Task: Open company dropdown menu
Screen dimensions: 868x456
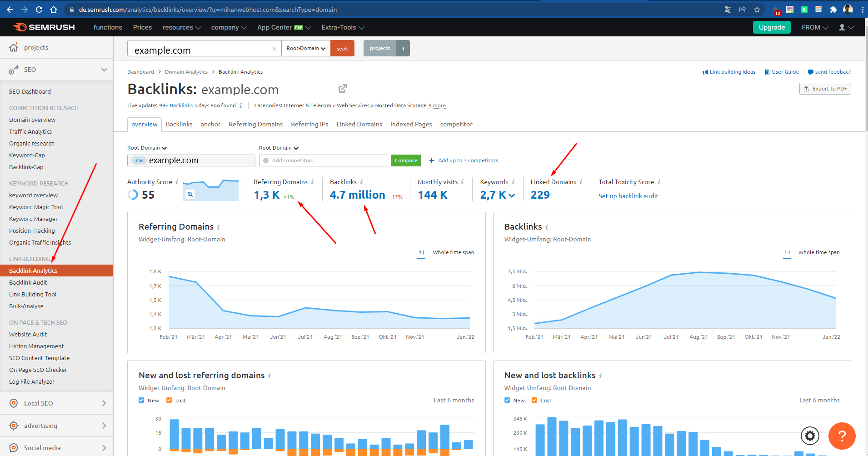Action: coord(229,27)
